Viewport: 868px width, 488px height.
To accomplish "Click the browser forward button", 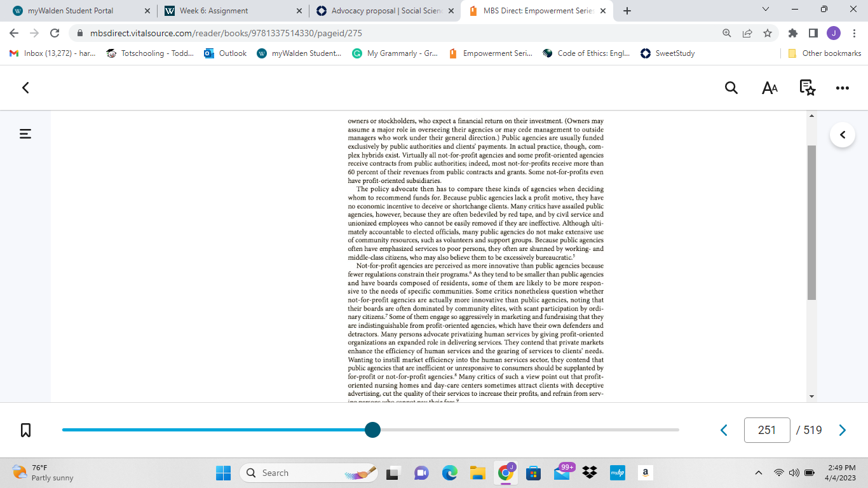I will (34, 33).
